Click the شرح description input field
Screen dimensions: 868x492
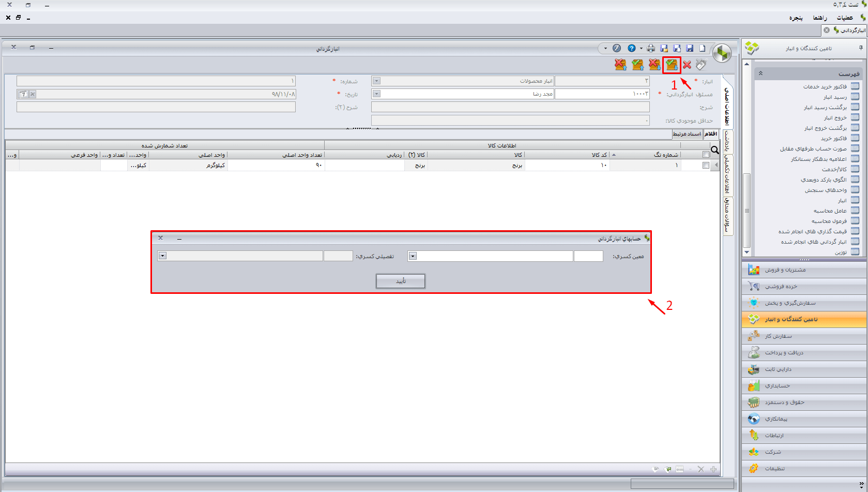pyautogui.click(x=510, y=107)
